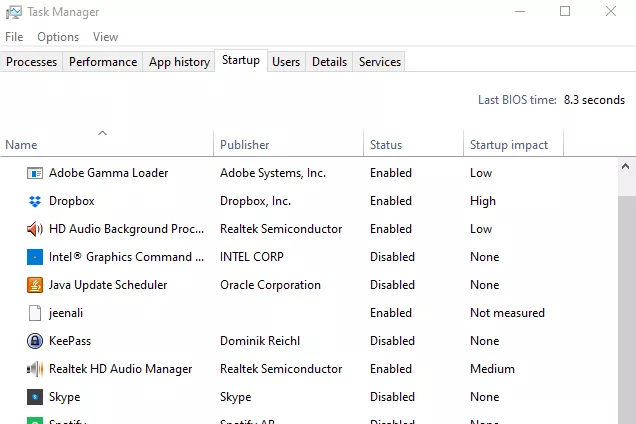Screen dimensions: 636x424
Task: Open the View menu
Action: click(x=105, y=37)
